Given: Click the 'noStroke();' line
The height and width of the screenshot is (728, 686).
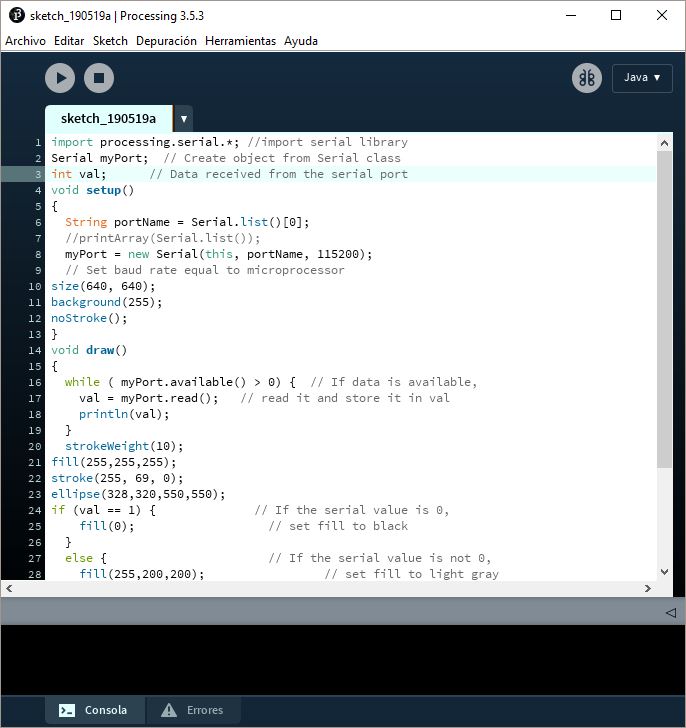Looking at the screenshot, I should click(x=89, y=318).
